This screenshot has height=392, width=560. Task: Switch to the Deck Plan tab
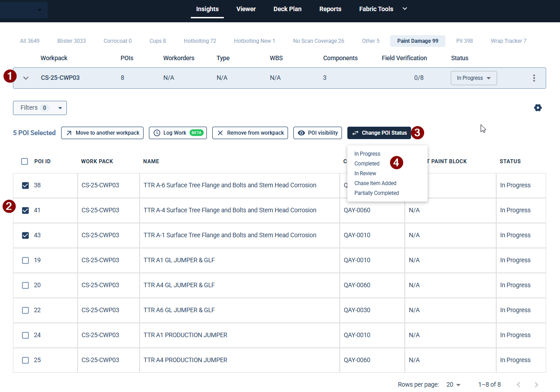[x=287, y=9]
